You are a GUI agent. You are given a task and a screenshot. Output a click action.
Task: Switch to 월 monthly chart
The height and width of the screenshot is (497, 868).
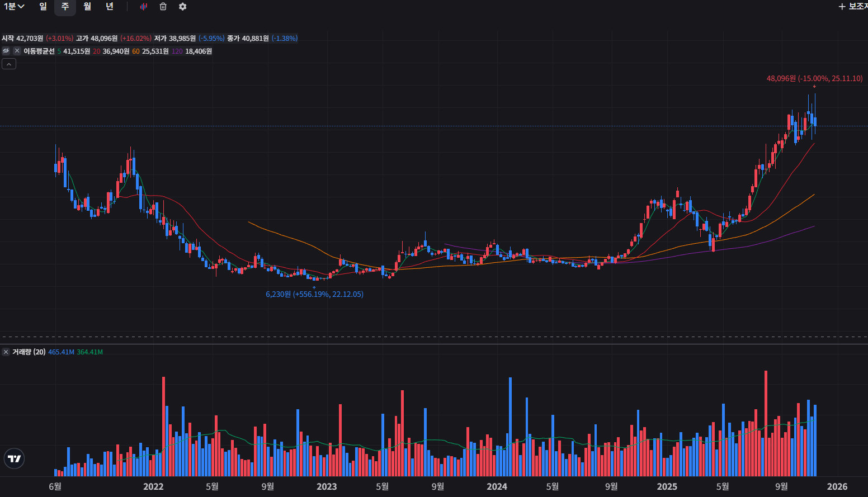point(87,7)
